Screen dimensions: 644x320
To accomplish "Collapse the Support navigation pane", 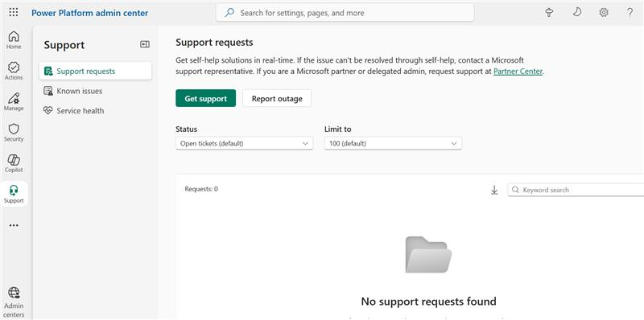I will (145, 44).
